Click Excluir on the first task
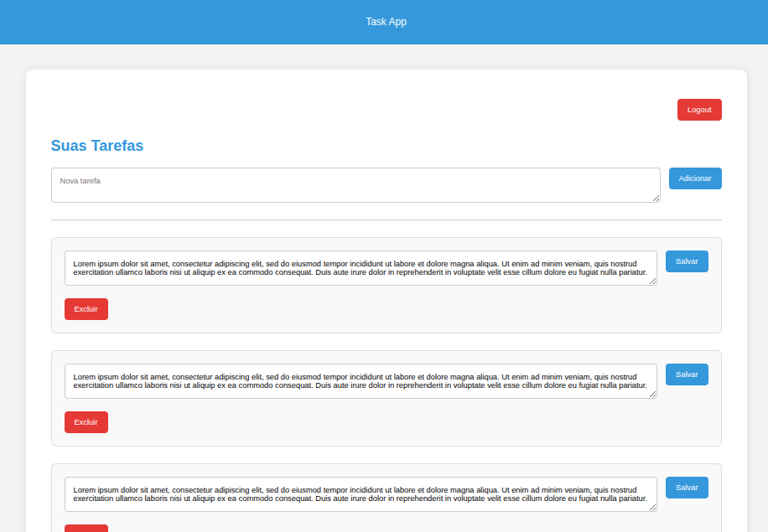The height and width of the screenshot is (532, 768). 86,308
